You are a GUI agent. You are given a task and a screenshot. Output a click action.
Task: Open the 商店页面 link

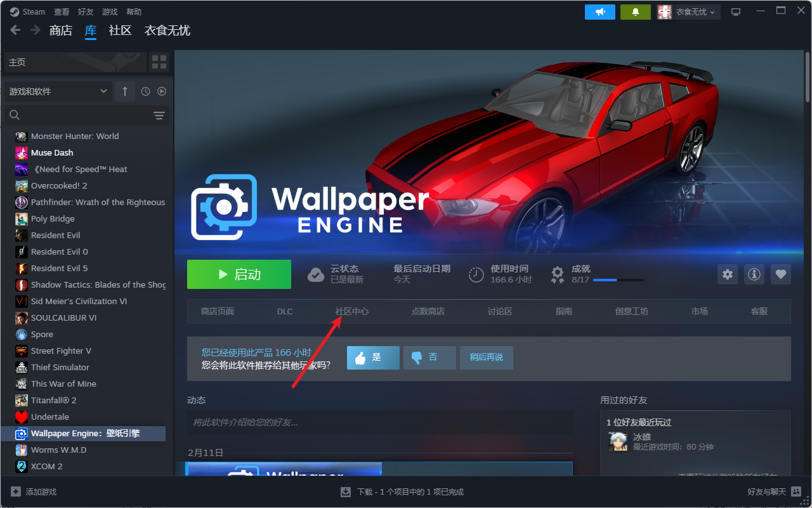click(x=218, y=311)
